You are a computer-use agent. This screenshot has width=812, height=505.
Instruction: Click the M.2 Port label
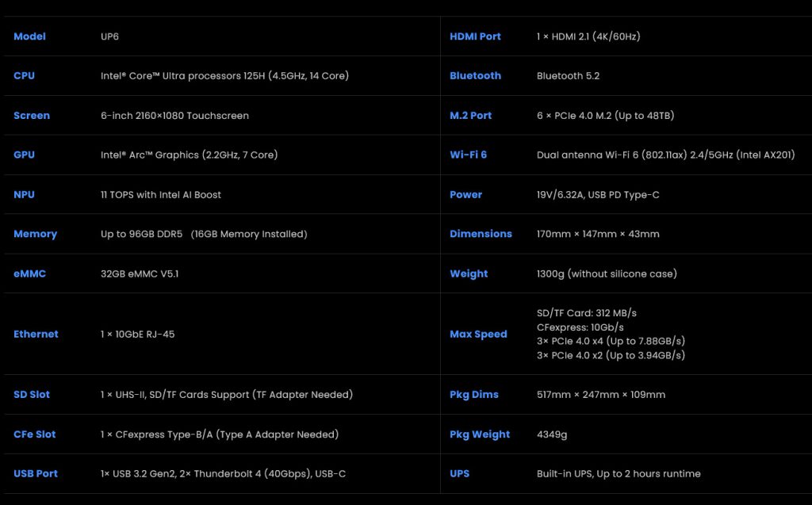(x=470, y=116)
